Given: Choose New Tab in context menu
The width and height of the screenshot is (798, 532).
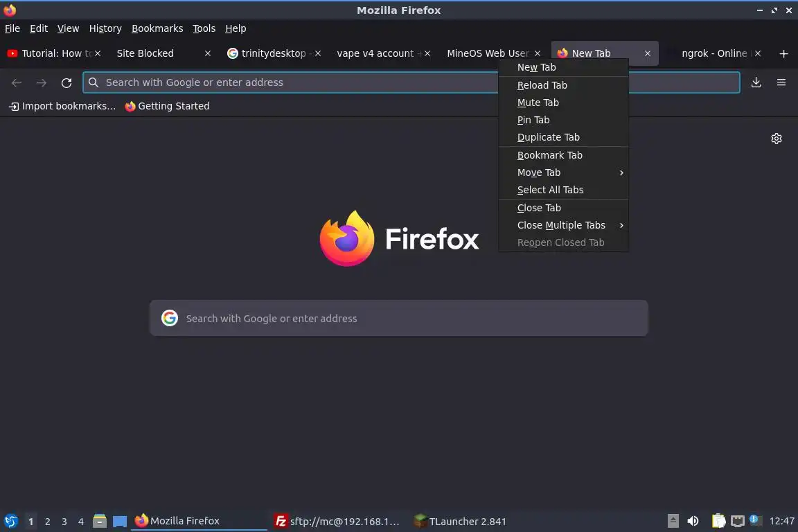Looking at the screenshot, I should [x=563, y=67].
